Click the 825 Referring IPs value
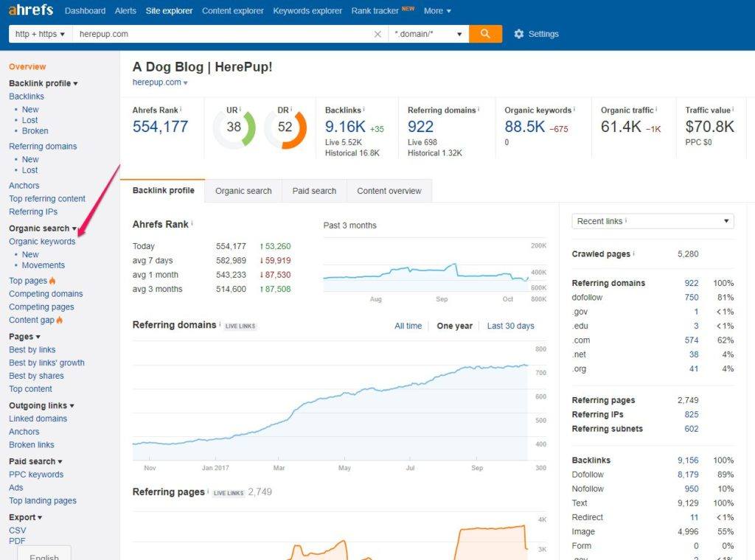 pos(692,414)
